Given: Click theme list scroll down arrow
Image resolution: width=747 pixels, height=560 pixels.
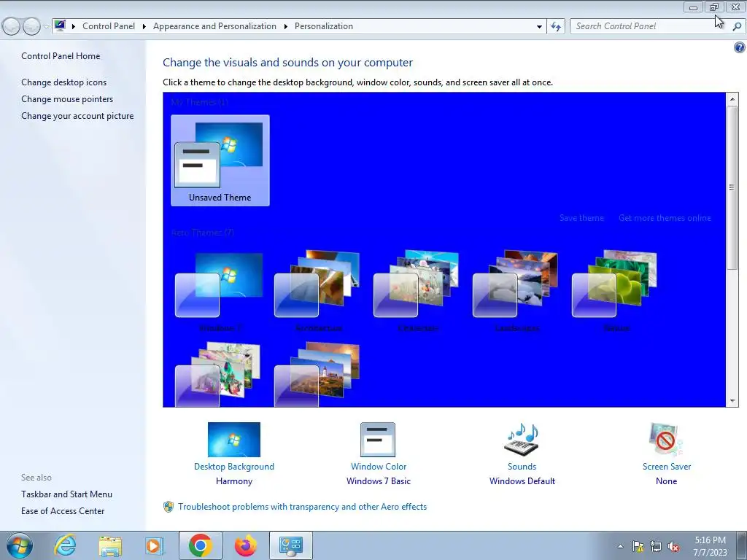Looking at the screenshot, I should (732, 401).
